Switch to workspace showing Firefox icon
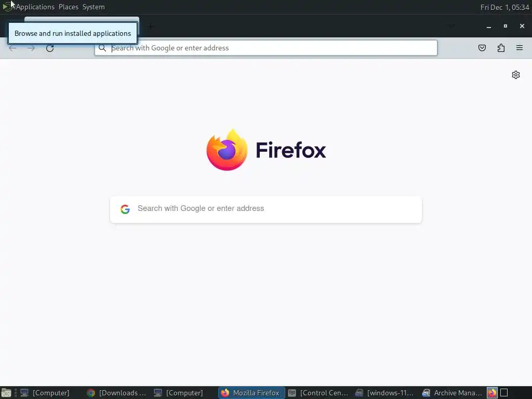532x399 pixels. click(492, 393)
